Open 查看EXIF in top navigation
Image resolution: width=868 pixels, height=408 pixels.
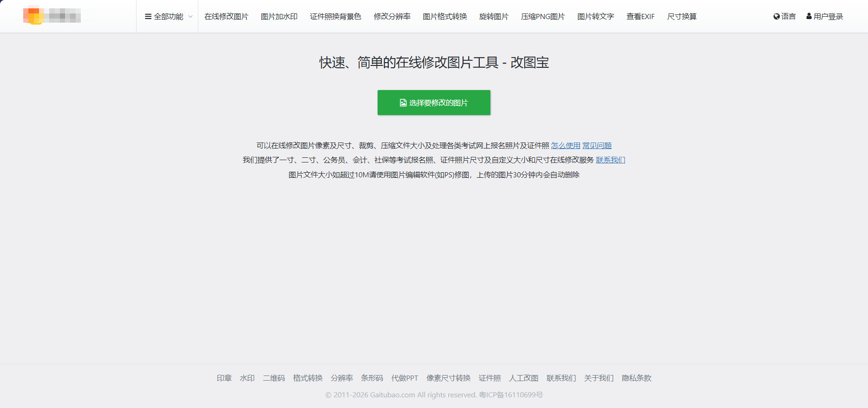(640, 17)
